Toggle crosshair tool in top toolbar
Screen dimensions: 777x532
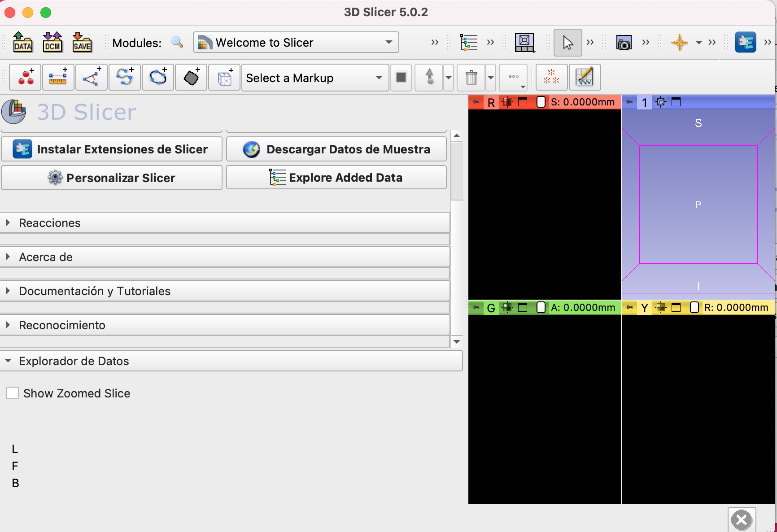click(x=679, y=43)
